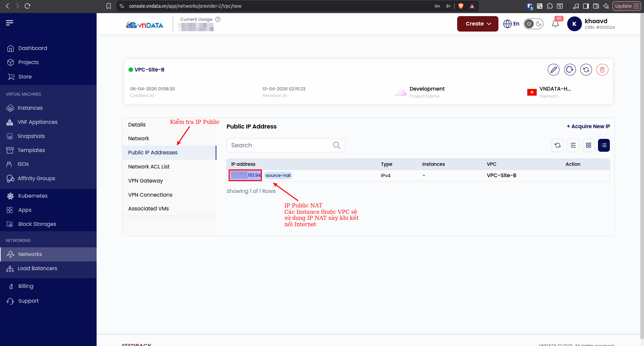Open the En language selector

tap(512, 24)
